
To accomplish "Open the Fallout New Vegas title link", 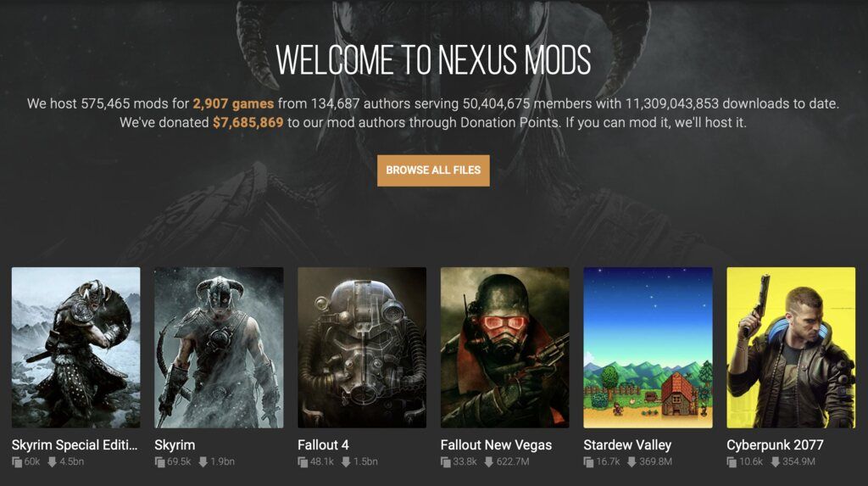I will (x=496, y=445).
